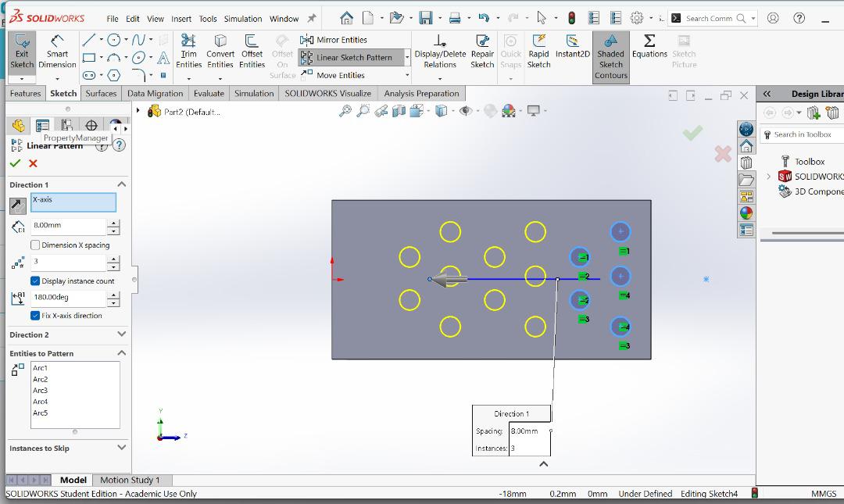Viewport: 844px width, 504px height.
Task: Open the Linear Pattern help button
Action: click(119, 145)
